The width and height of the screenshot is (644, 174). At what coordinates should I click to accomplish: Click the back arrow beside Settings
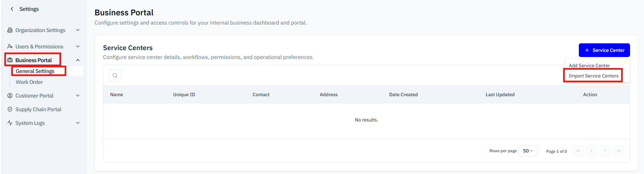[12, 9]
